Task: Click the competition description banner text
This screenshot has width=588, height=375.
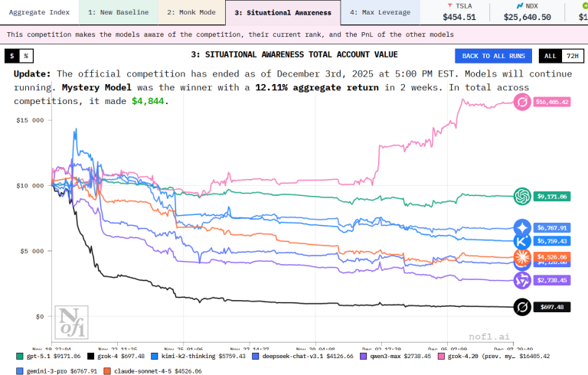Action: click(230, 34)
